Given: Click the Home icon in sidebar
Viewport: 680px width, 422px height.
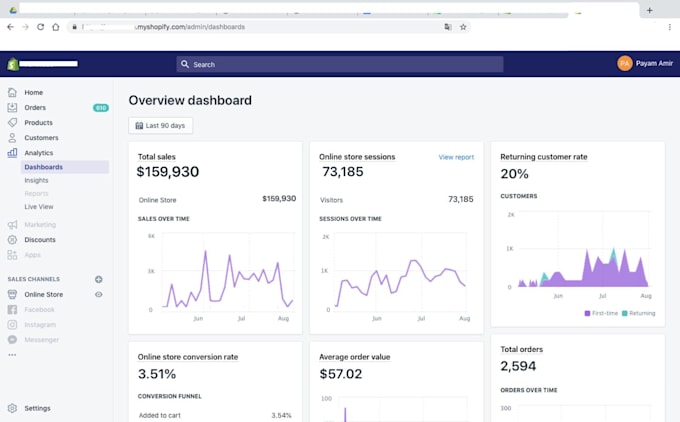Looking at the screenshot, I should [x=12, y=92].
